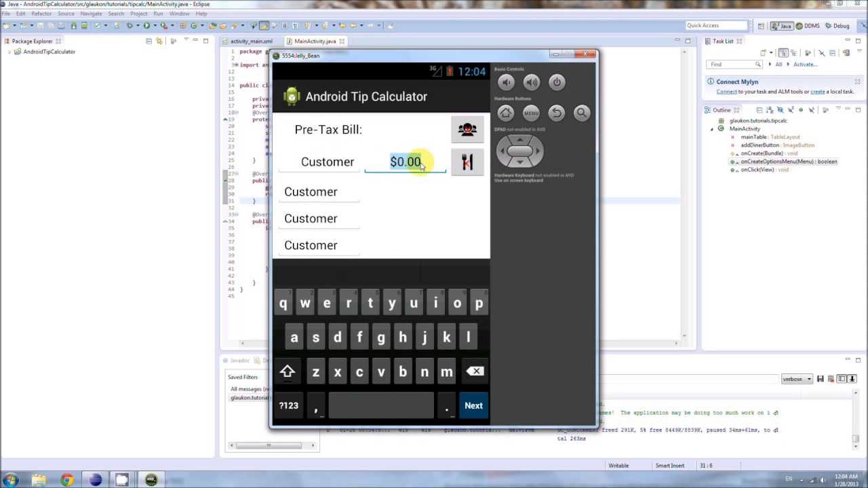Click Hide Fields icon in Outline view
This screenshot has height=488, width=868.
[x=780, y=110]
